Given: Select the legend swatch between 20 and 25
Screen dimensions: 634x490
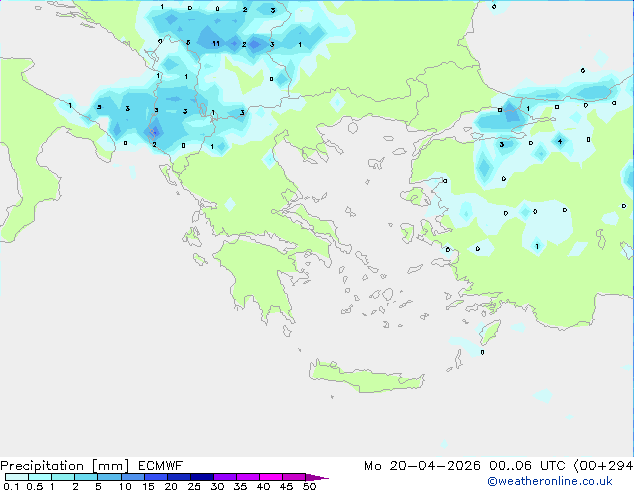Looking at the screenshot, I should click(x=179, y=477).
